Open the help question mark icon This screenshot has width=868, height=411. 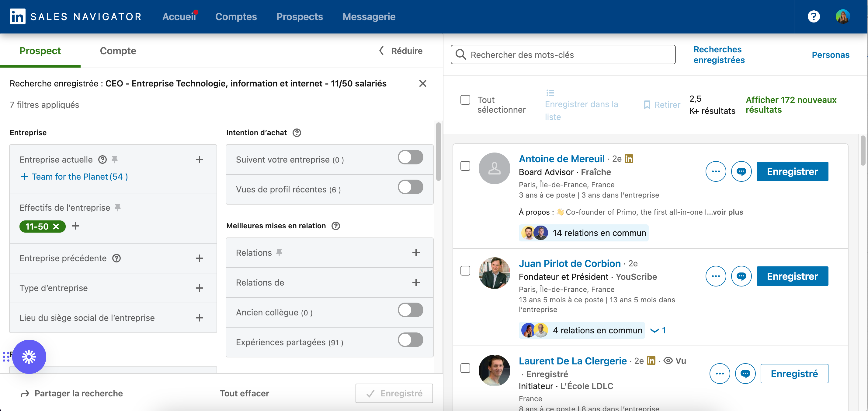814,16
